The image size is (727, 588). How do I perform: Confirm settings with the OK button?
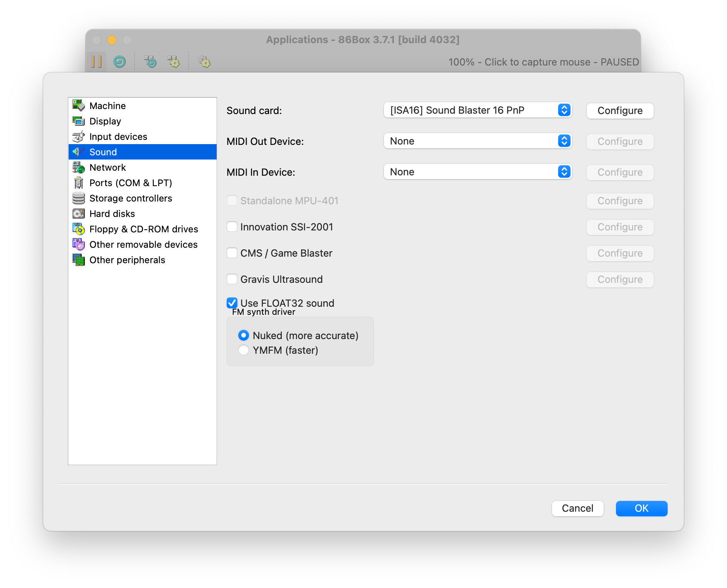(641, 508)
